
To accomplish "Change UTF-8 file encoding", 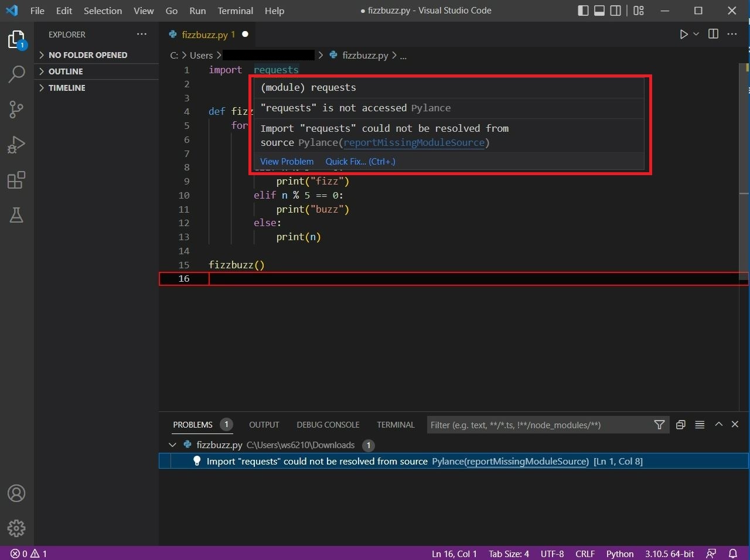I will 552,554.
